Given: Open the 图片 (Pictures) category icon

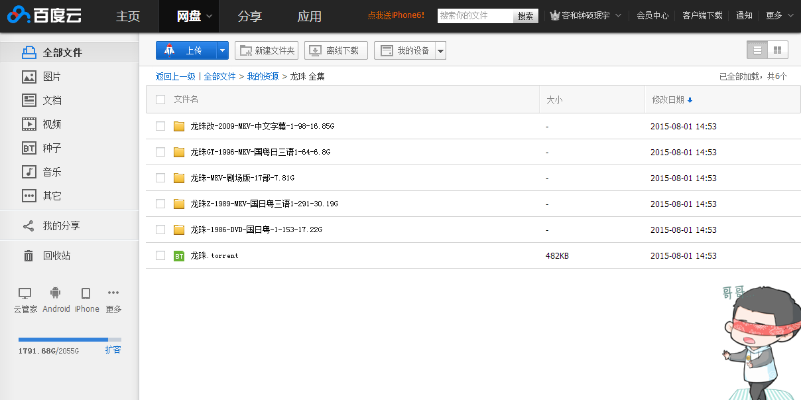Looking at the screenshot, I should 29,76.
